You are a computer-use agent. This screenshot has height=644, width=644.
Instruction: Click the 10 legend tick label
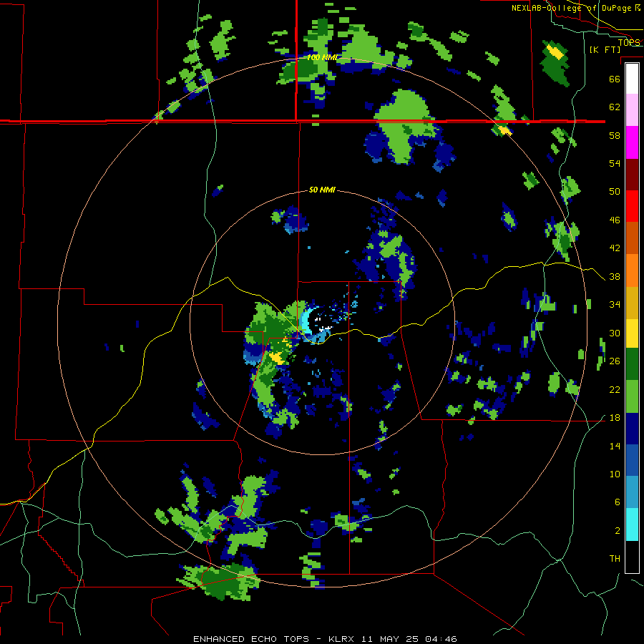pos(615,474)
